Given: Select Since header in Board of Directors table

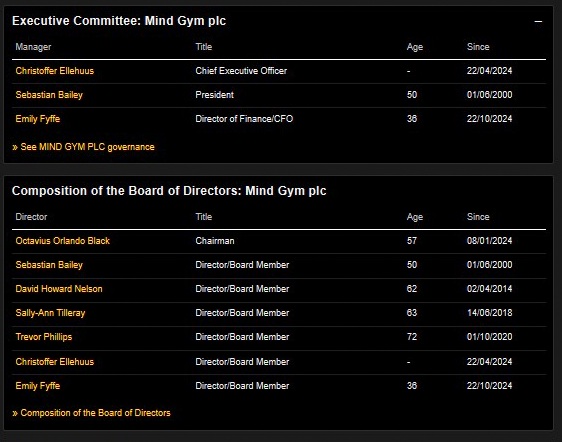Looking at the screenshot, I should 478,217.
